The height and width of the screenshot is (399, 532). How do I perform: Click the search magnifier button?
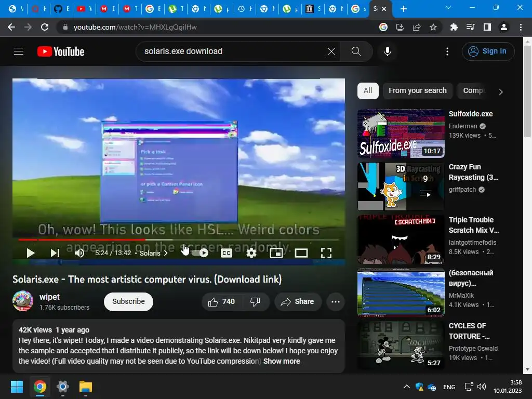[356, 51]
